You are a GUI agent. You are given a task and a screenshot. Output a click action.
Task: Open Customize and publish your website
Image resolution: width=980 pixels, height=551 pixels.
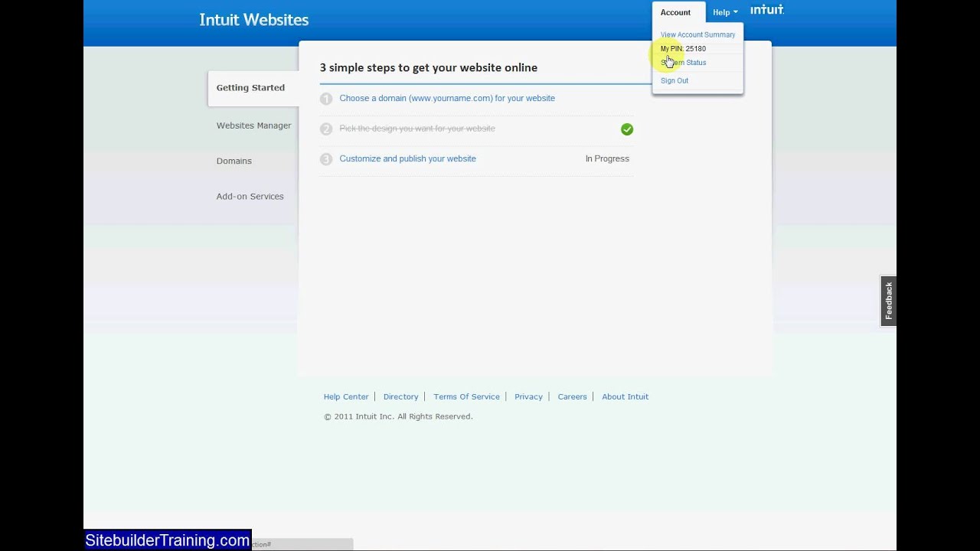click(x=407, y=158)
